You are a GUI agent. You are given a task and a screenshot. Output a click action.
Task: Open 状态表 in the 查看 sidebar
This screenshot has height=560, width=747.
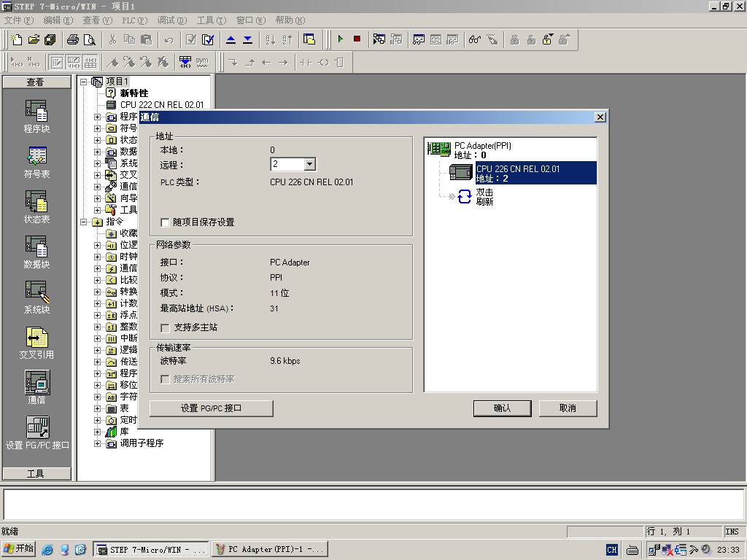tap(36, 207)
